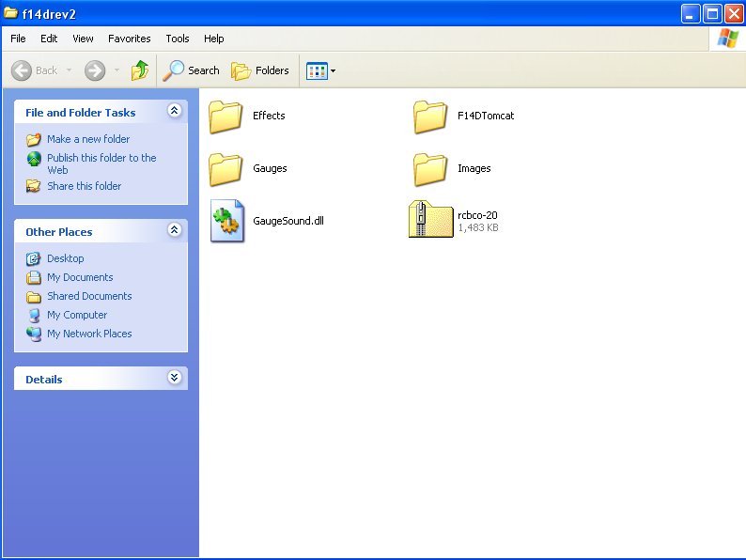Select the Images folder
Image resolution: width=746 pixels, height=560 pixels.
tap(431, 169)
